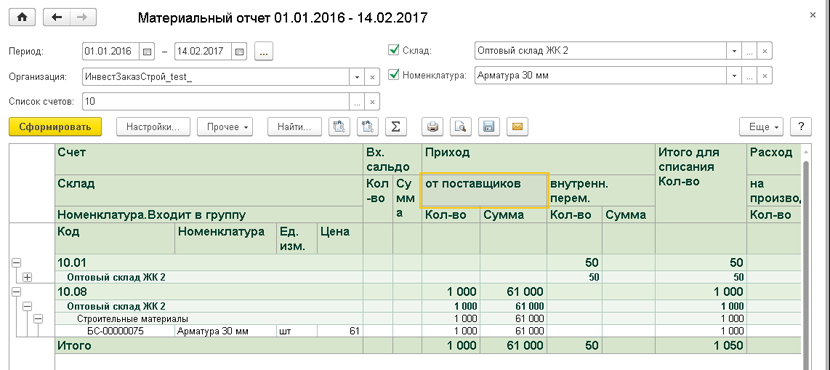Open Настройки... settings
830x370 pixels.
(154, 127)
